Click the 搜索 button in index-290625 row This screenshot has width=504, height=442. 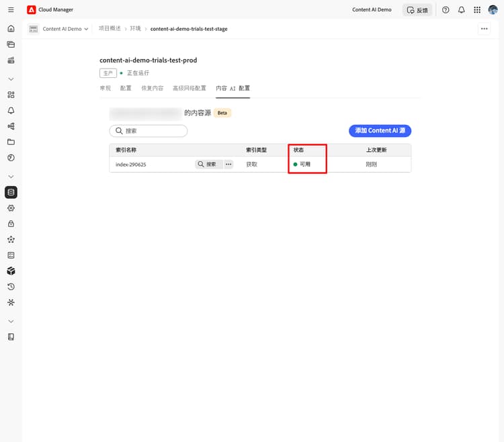(x=208, y=164)
